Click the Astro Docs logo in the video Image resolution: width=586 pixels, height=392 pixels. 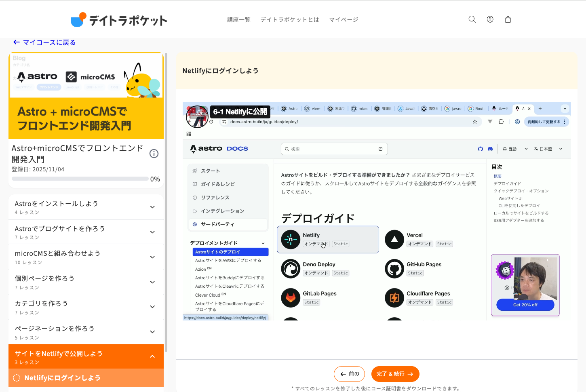click(219, 149)
